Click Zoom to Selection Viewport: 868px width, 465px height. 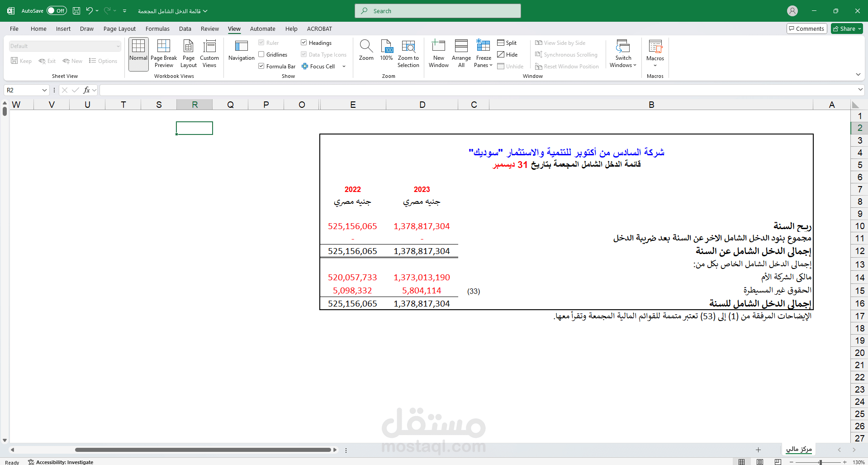408,54
